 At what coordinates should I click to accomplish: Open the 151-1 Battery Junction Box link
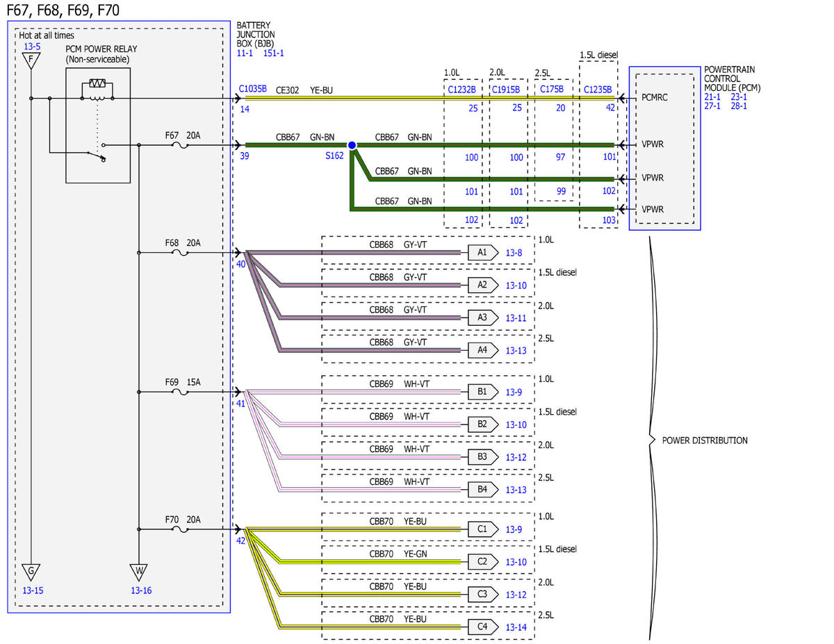pyautogui.click(x=274, y=53)
